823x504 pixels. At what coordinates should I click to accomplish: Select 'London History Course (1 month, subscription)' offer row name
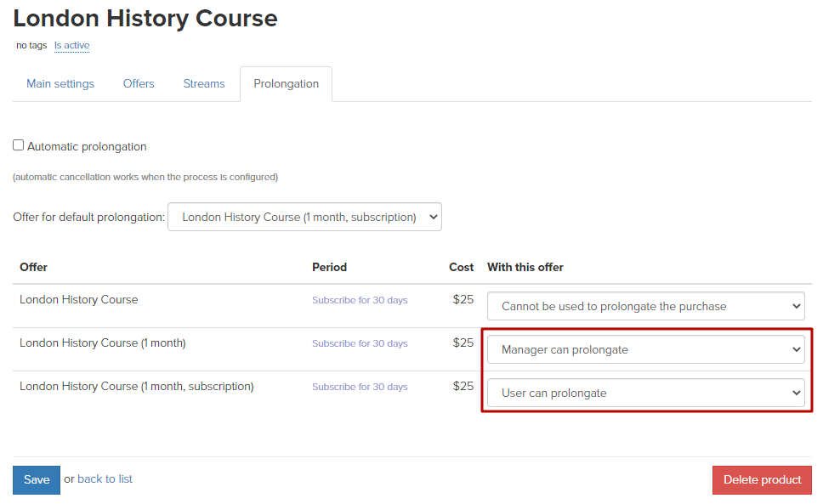click(x=137, y=387)
